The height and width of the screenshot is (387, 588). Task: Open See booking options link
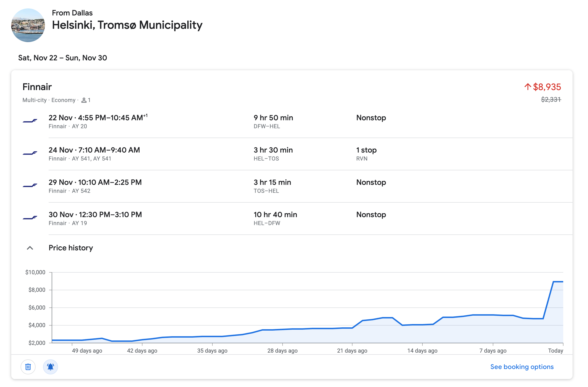coord(522,367)
